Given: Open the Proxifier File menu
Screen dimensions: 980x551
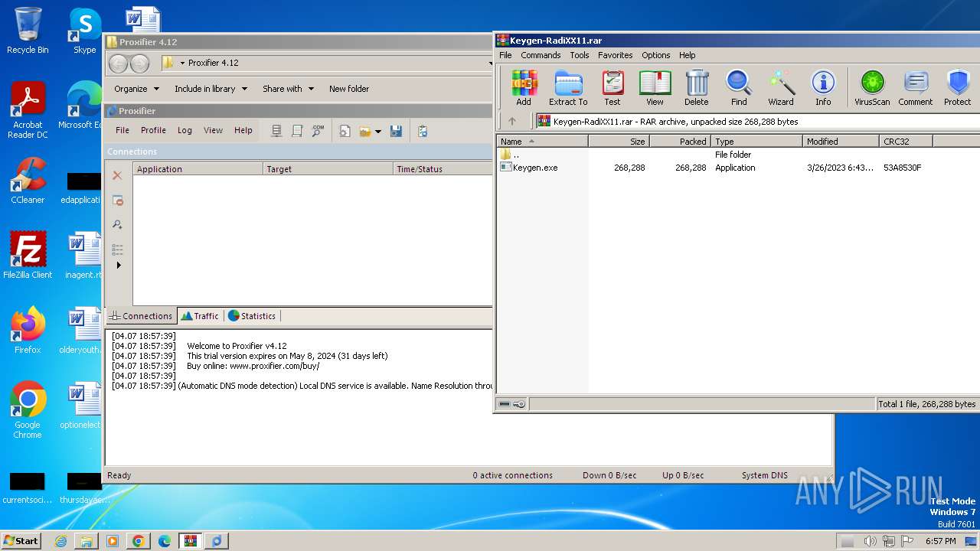Looking at the screenshot, I should 122,130.
